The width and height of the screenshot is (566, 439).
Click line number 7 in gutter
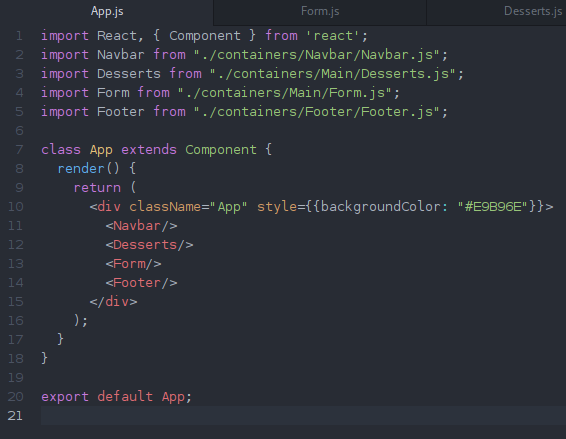coord(19,150)
